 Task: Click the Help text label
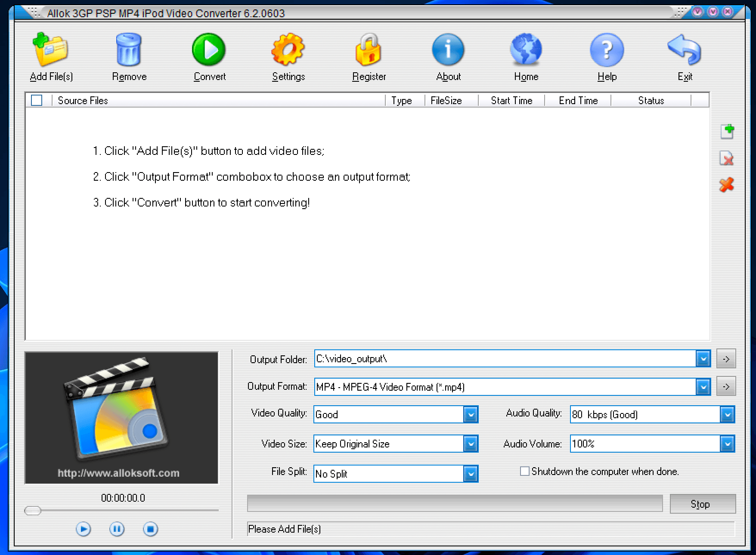coord(607,77)
